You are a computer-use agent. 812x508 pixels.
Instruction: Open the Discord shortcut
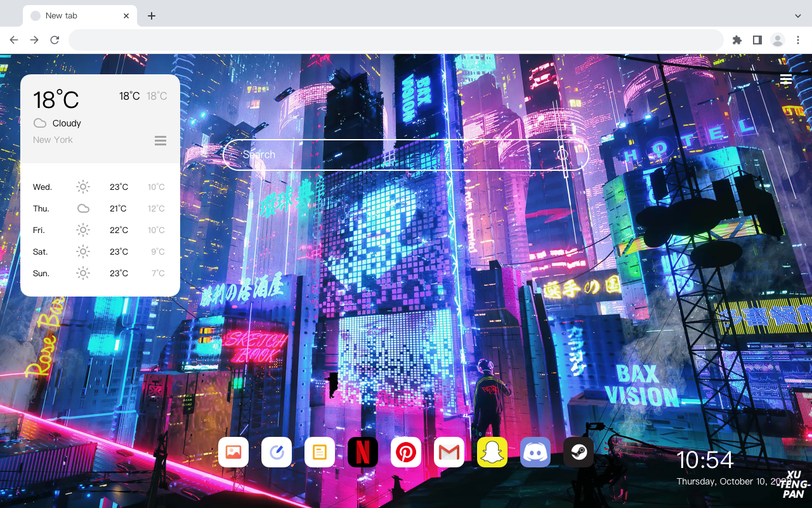point(535,452)
